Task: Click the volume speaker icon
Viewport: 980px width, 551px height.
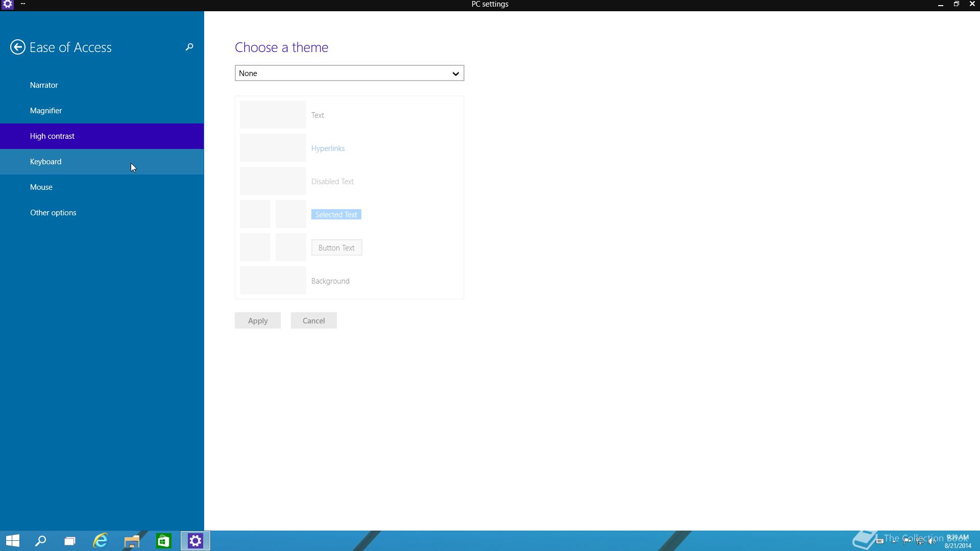Action: [932, 541]
